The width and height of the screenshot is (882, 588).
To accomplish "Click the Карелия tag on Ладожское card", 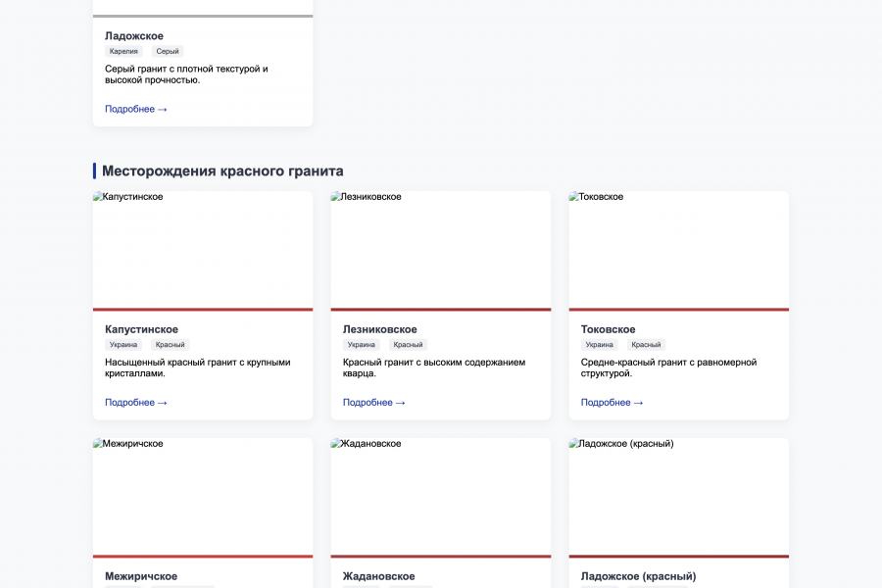I will [123, 51].
